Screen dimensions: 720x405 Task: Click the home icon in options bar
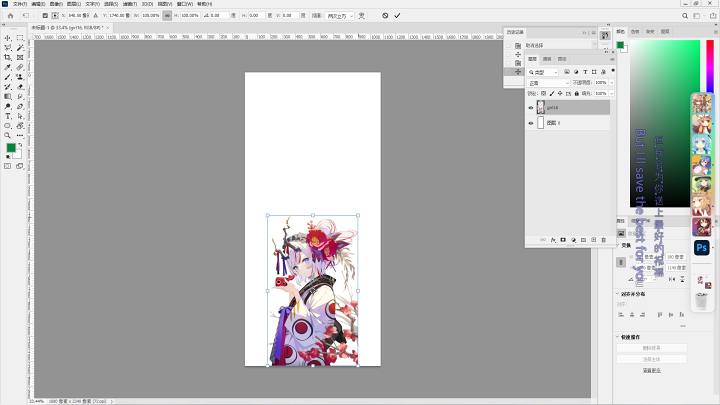pos(11,16)
